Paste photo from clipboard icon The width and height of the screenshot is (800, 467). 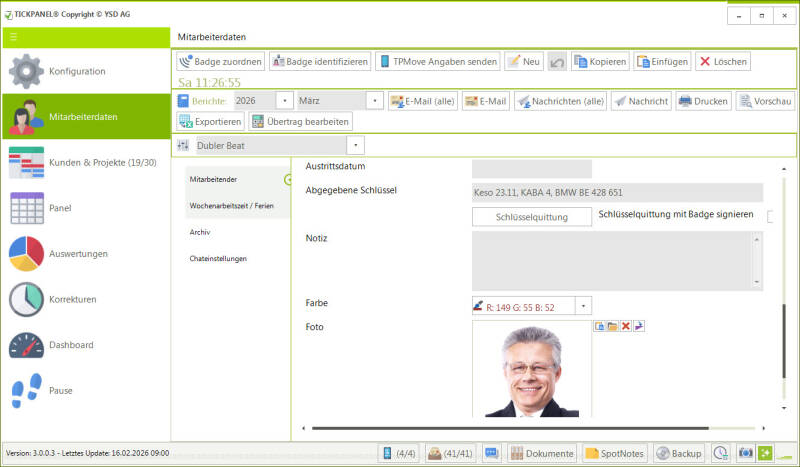point(599,326)
